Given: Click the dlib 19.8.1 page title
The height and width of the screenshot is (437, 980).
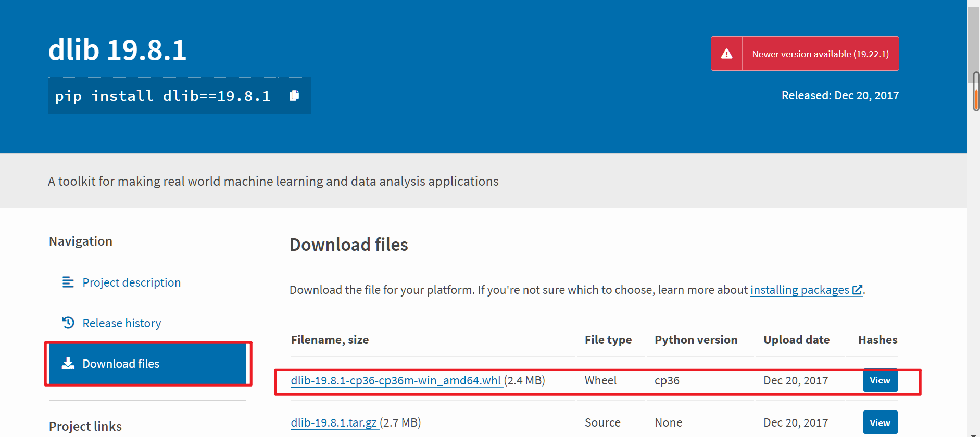Looking at the screenshot, I should coord(117,50).
